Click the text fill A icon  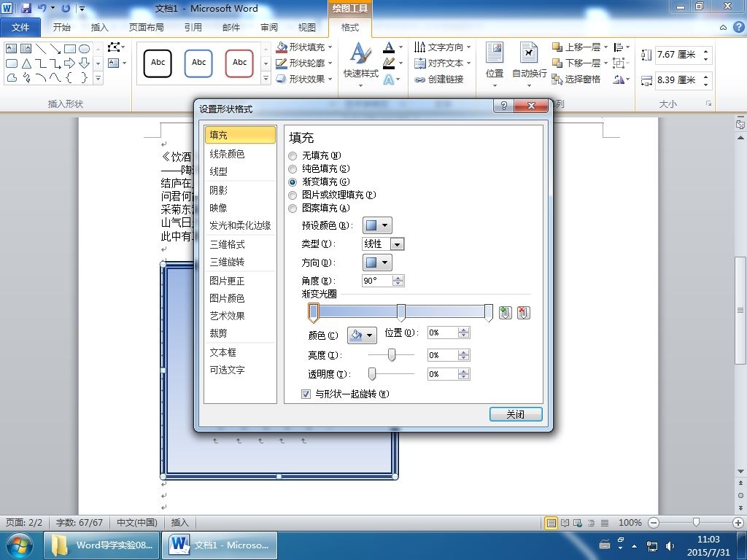click(390, 47)
